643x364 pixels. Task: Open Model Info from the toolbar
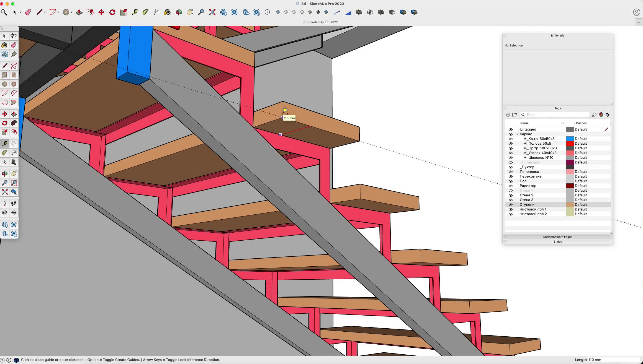point(267,12)
